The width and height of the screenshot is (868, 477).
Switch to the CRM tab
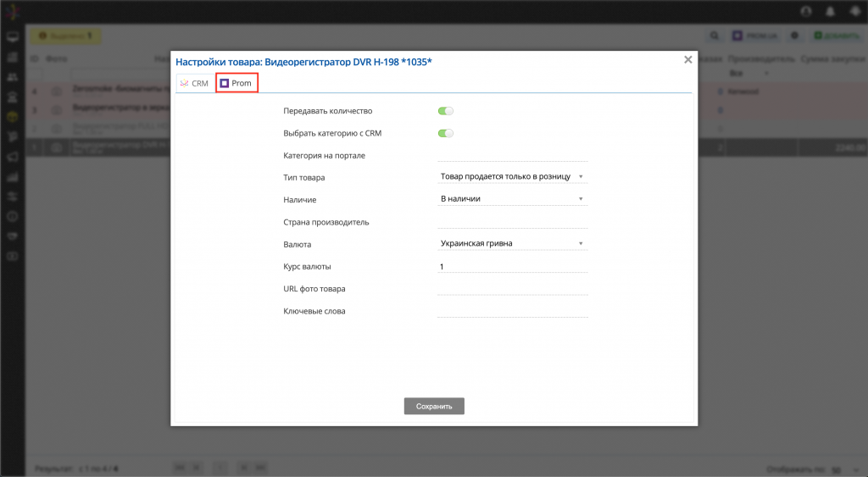coord(194,83)
